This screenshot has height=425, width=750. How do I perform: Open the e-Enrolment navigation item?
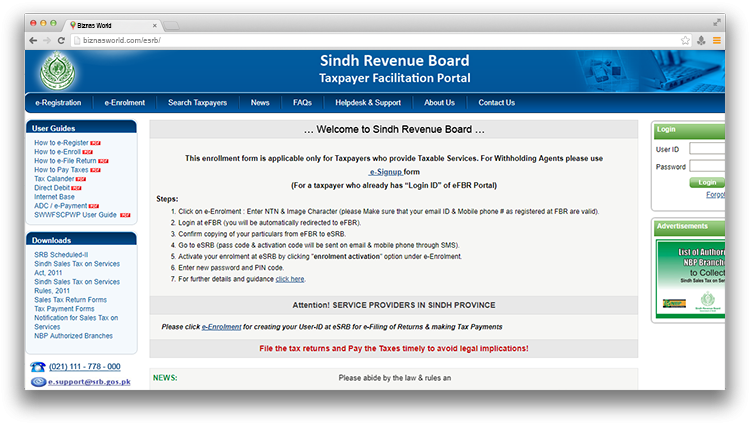point(125,103)
